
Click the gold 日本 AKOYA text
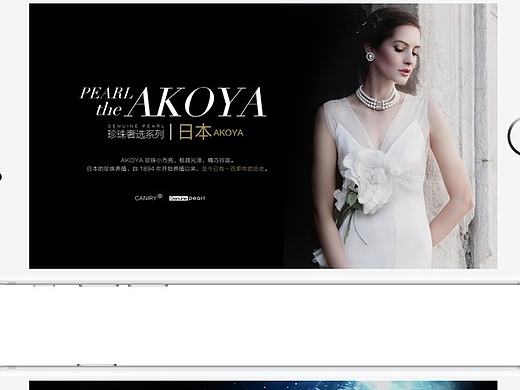coord(211,132)
